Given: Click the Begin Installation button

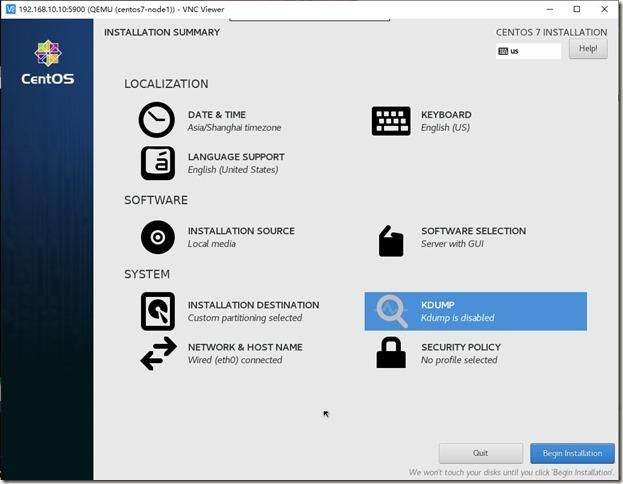Looking at the screenshot, I should [572, 453].
